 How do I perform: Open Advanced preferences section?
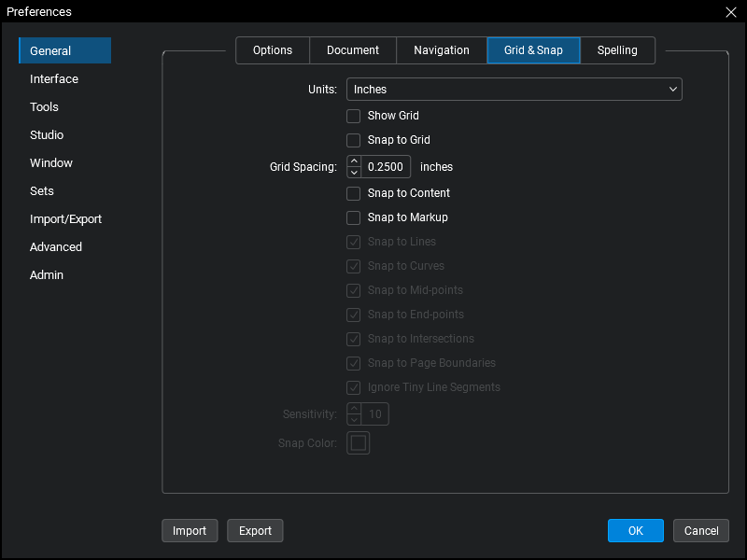click(x=56, y=247)
